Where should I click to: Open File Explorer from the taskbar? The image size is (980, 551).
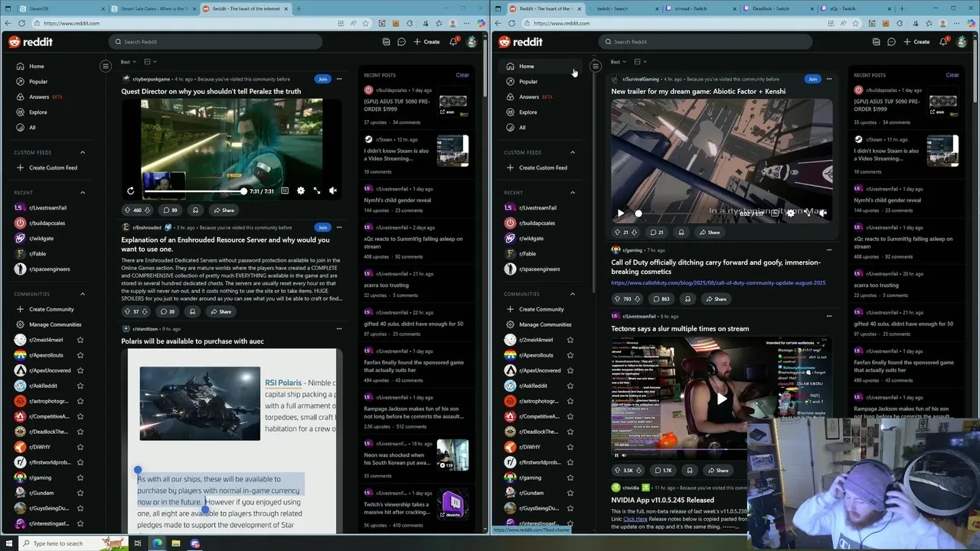click(175, 543)
